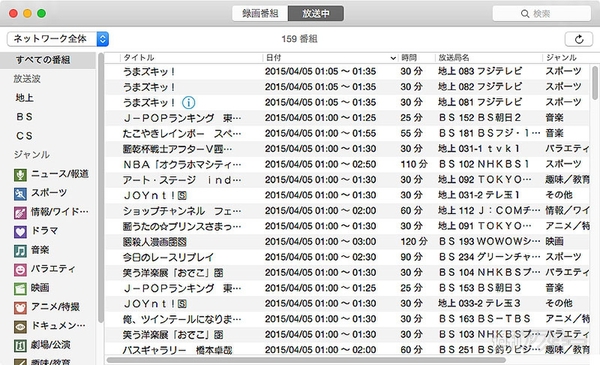
Task: Focus the 検索 search field
Action: pyautogui.click(x=541, y=14)
